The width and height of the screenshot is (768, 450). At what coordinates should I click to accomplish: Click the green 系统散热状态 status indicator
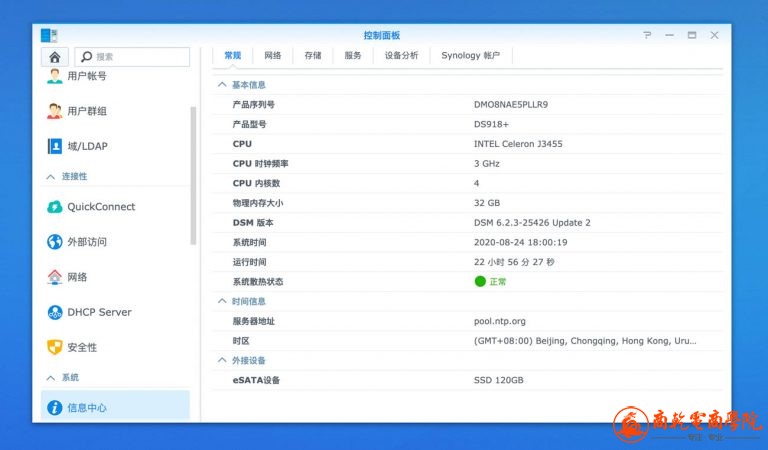(x=480, y=282)
